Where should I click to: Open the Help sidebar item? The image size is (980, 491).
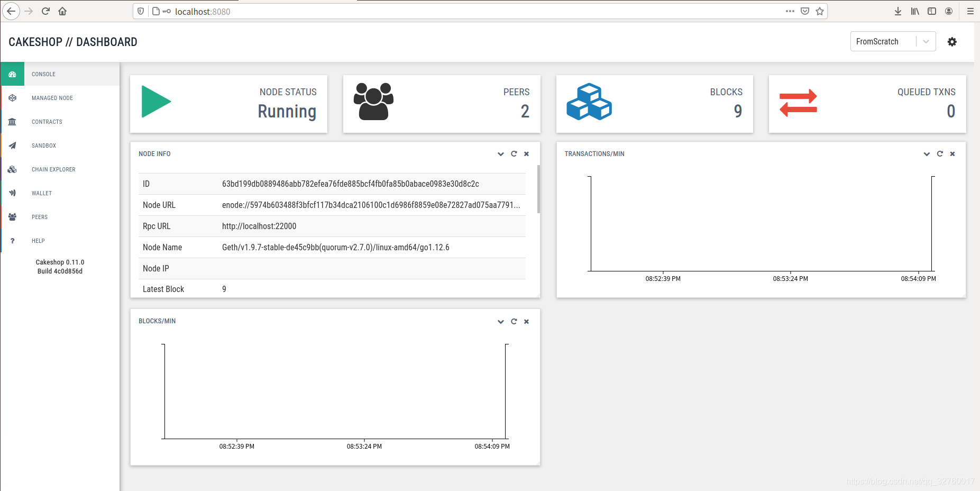[38, 241]
